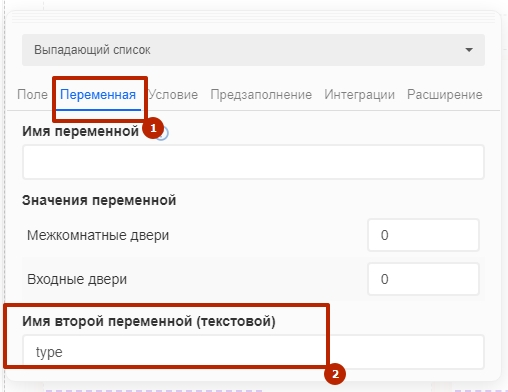Open the Выпадающий список field type dropdown
Image resolution: width=508 pixels, height=392 pixels.
pos(253,50)
